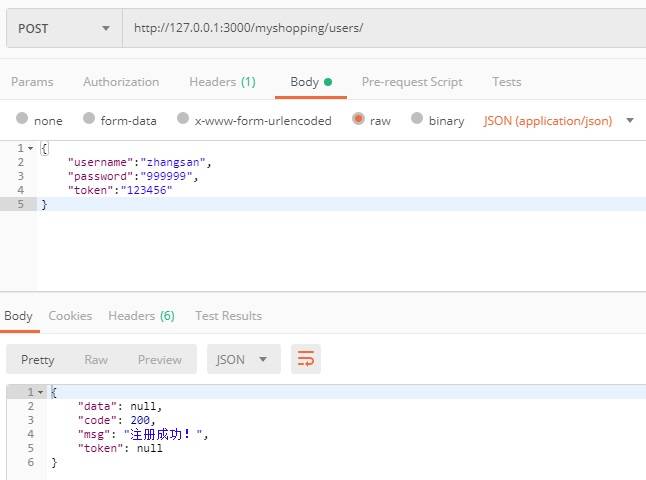Open the Test Results tab
Screen dimensions: 646x480
(x=228, y=316)
